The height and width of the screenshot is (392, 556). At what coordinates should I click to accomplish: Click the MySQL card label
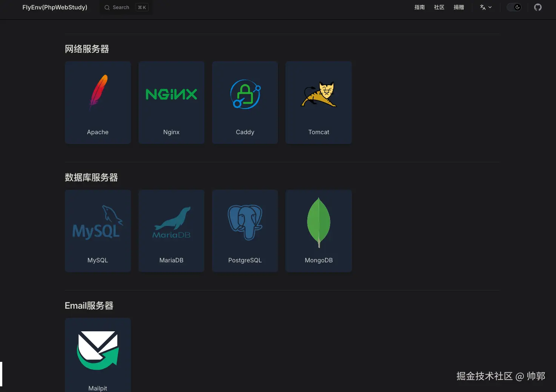[98, 260]
